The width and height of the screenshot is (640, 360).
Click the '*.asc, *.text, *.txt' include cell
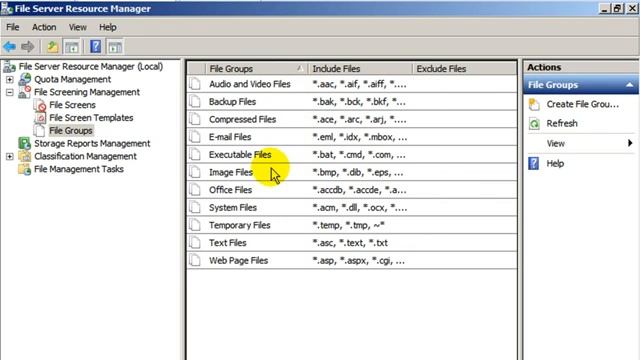[350, 243]
